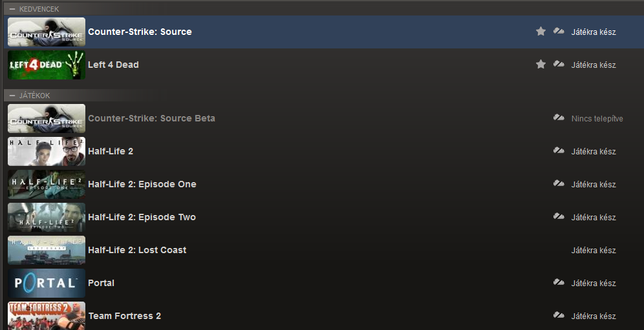The height and width of the screenshot is (330, 644).
Task: Click 'Játékra kész' status next to Portal
Action: [x=594, y=283]
